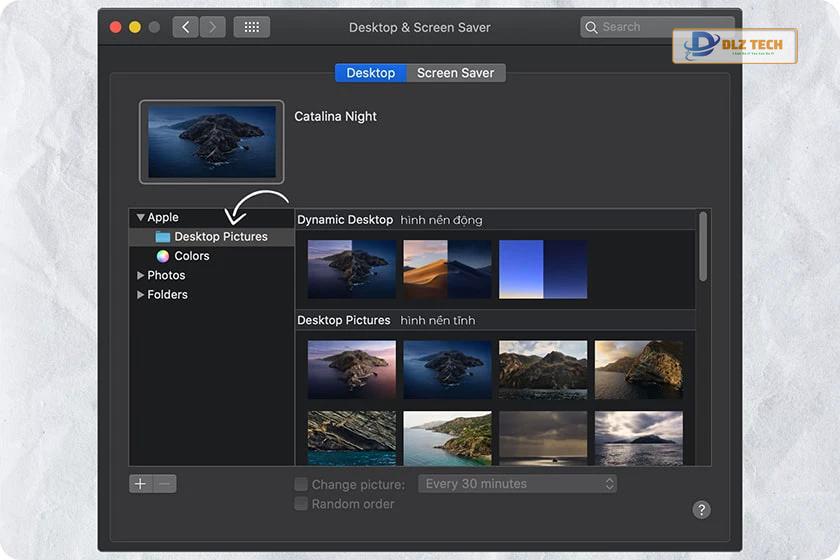This screenshot has height=560, width=840.
Task: Pick the green coastline aerial thumbnail
Action: click(447, 438)
